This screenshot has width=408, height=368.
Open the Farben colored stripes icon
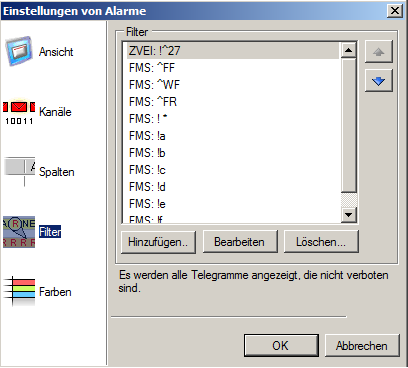pyautogui.click(x=19, y=291)
